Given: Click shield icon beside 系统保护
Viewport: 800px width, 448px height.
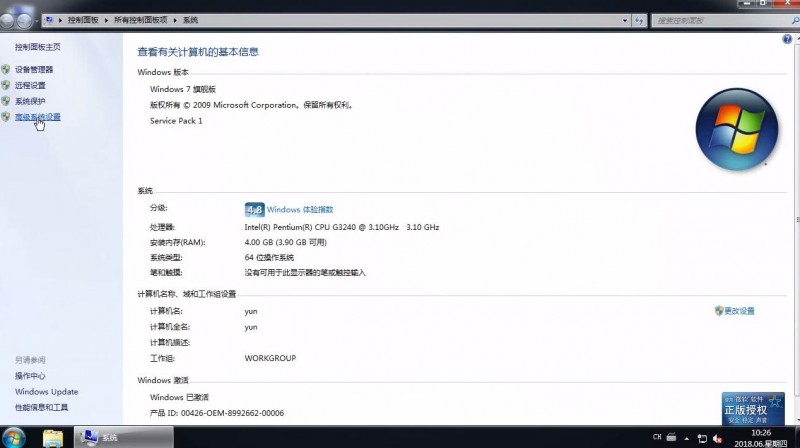Looking at the screenshot, I should coord(6,101).
